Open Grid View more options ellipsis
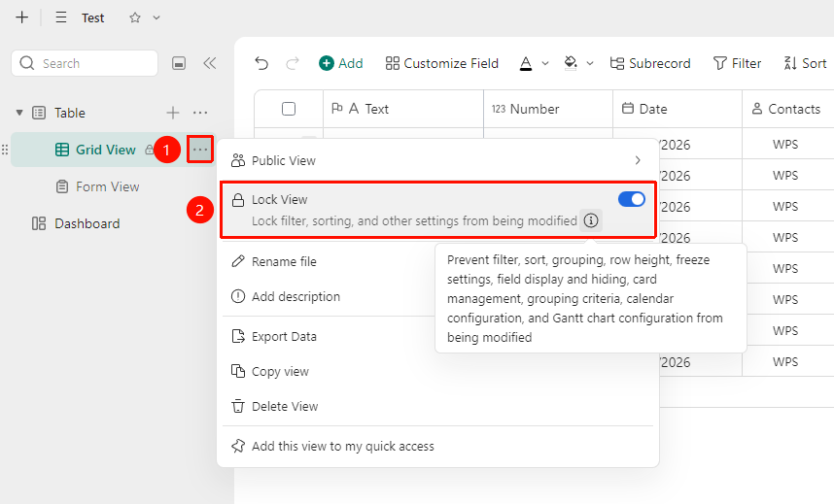 pyautogui.click(x=200, y=150)
